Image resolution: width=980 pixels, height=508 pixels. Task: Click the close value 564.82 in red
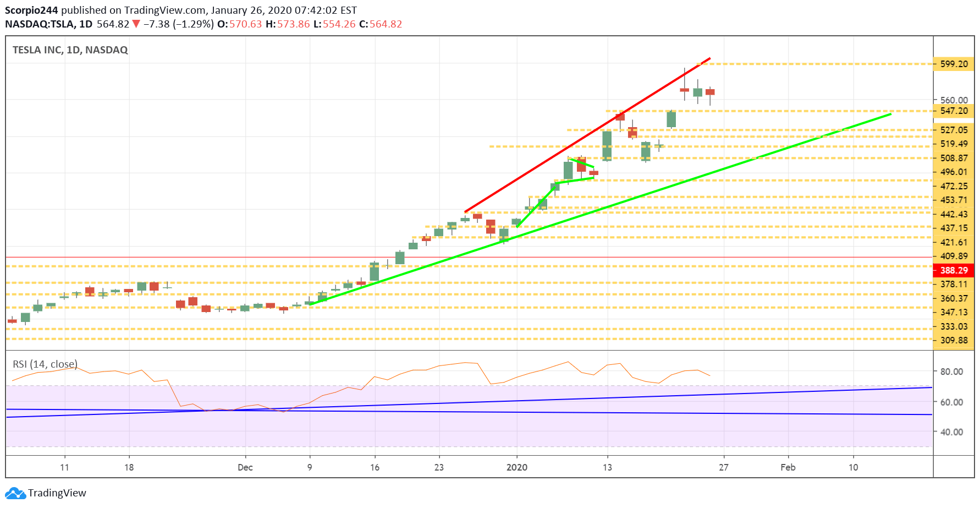coord(386,24)
